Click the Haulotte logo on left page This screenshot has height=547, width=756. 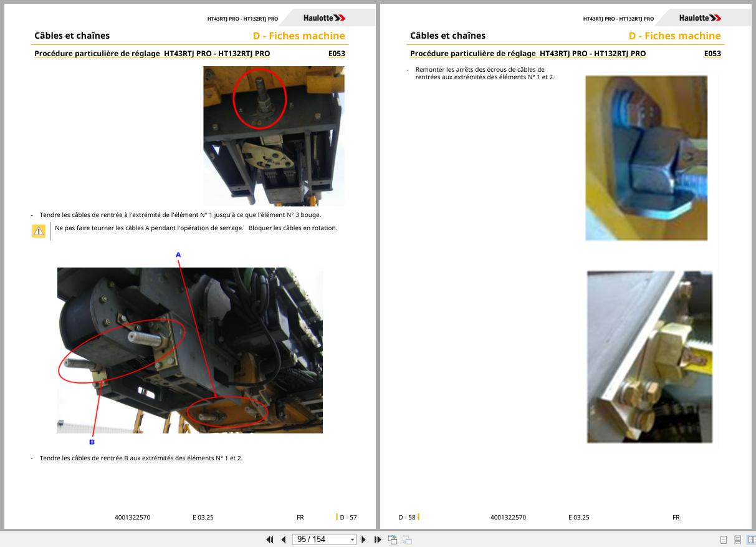324,18
